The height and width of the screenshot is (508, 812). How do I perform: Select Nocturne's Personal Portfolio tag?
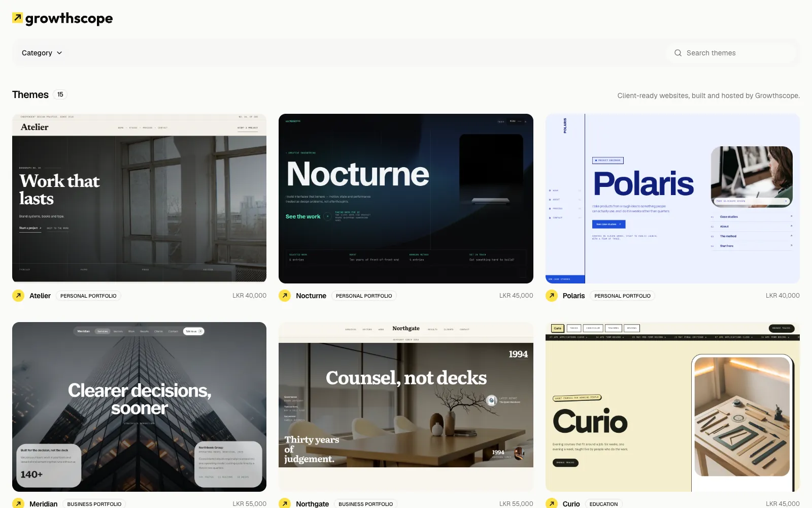coord(364,296)
